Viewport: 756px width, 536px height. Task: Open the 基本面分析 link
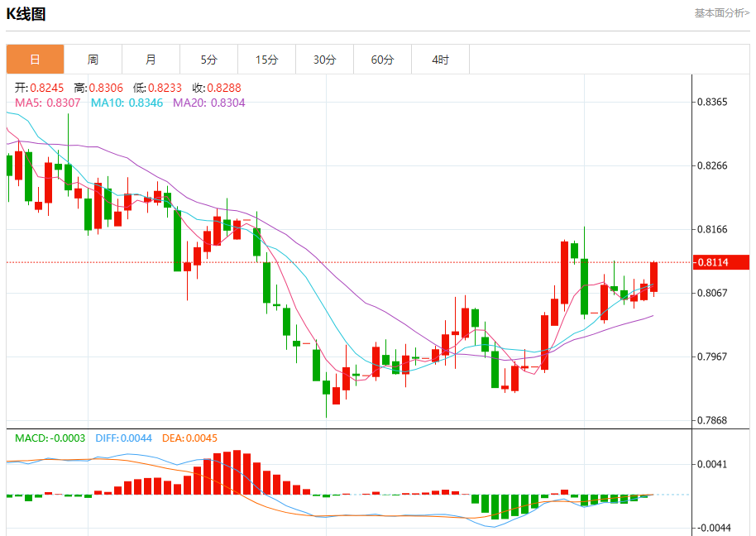tap(722, 13)
